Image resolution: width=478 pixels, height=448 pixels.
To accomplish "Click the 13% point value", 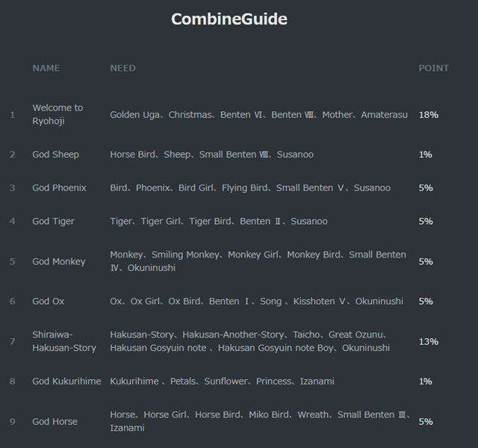I will pyautogui.click(x=428, y=342).
